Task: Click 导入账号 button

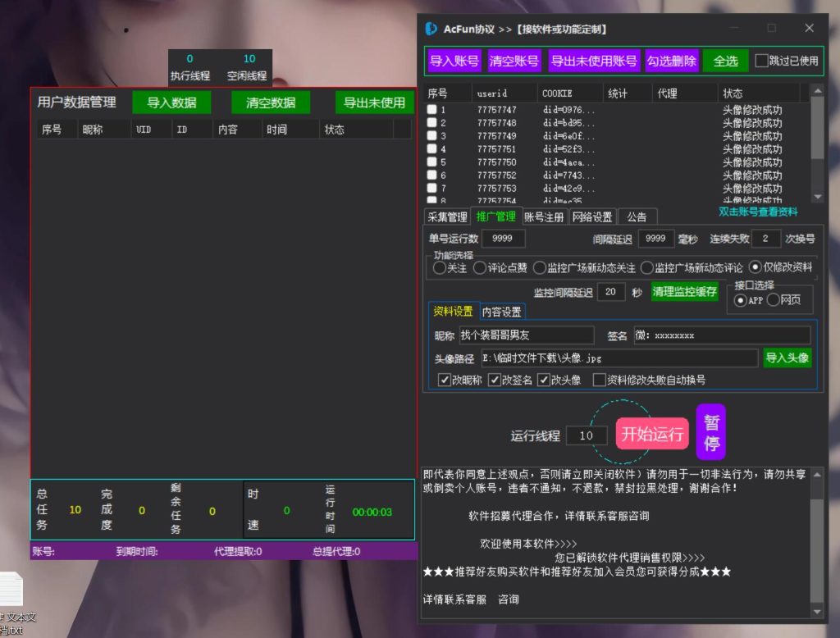Action: pyautogui.click(x=454, y=61)
